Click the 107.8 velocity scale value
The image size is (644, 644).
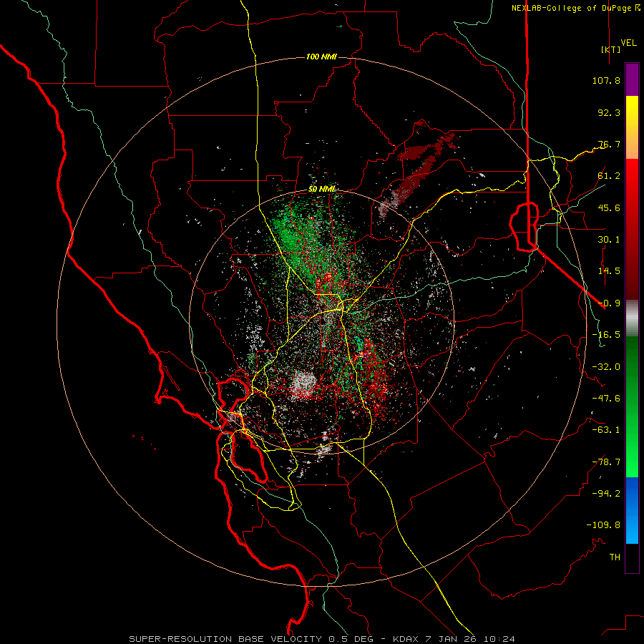click(x=606, y=80)
